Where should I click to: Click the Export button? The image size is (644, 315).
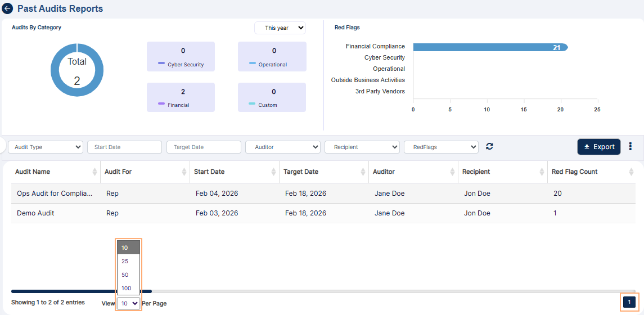pos(599,147)
